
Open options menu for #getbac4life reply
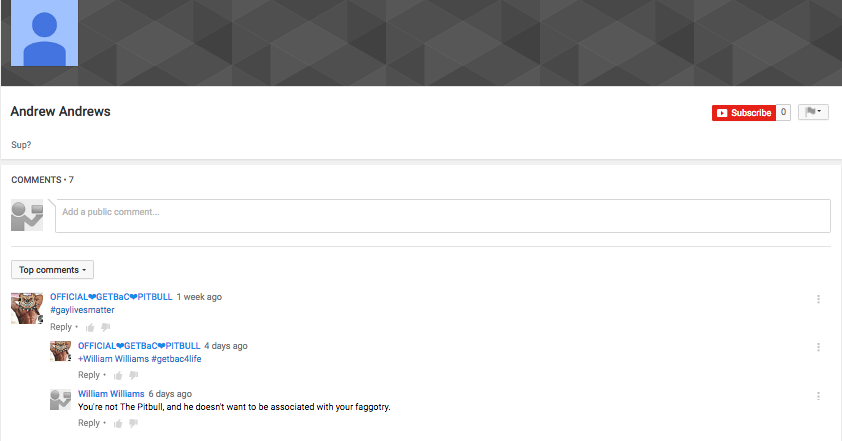[818, 348]
